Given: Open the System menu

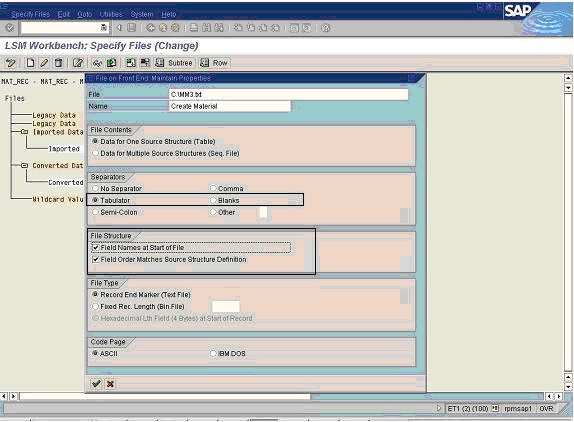Looking at the screenshot, I should click(x=142, y=14).
